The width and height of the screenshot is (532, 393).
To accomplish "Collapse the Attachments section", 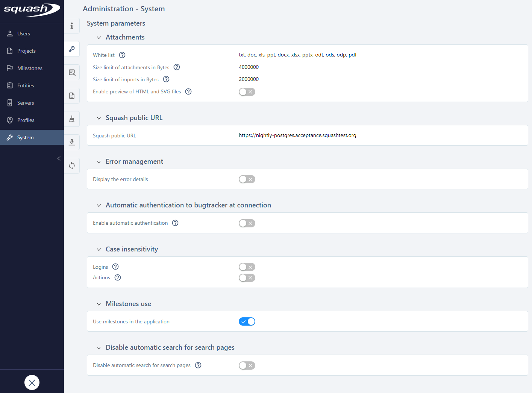I will tap(99, 37).
